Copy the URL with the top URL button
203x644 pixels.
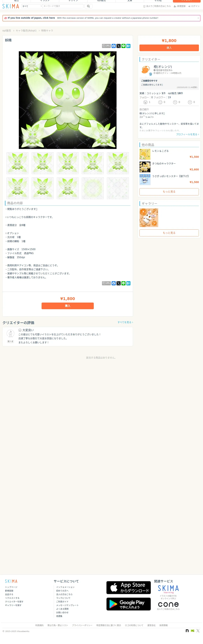click(106, 46)
